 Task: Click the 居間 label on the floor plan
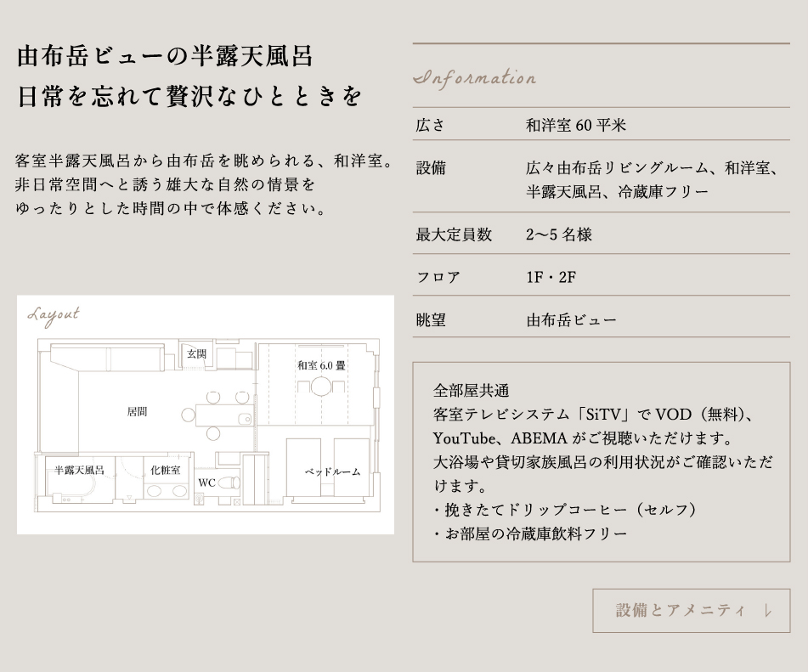pos(137,411)
